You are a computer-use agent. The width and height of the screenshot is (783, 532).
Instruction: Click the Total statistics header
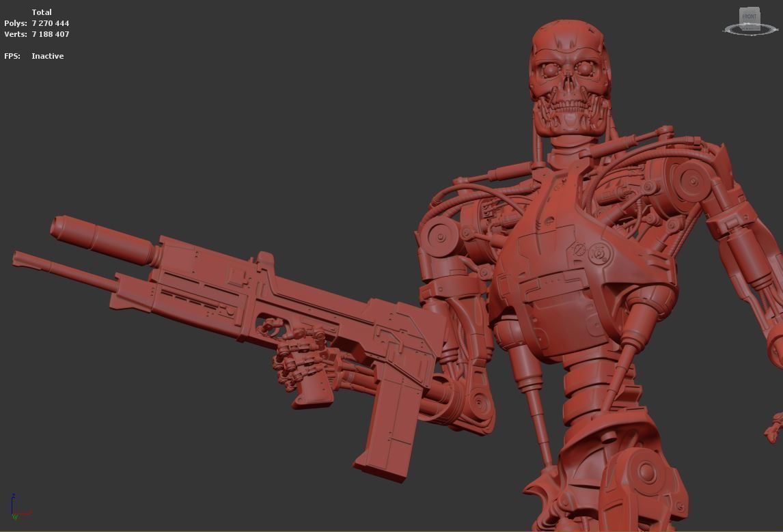click(42, 12)
